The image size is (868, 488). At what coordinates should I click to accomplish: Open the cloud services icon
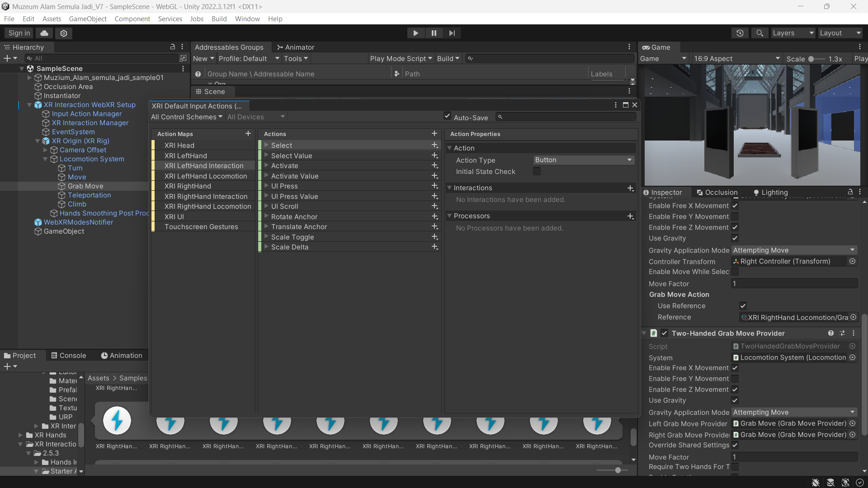[44, 33]
